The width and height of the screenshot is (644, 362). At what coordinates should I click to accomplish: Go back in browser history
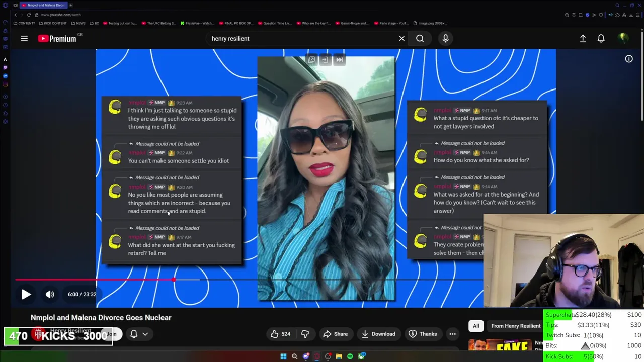(16, 15)
